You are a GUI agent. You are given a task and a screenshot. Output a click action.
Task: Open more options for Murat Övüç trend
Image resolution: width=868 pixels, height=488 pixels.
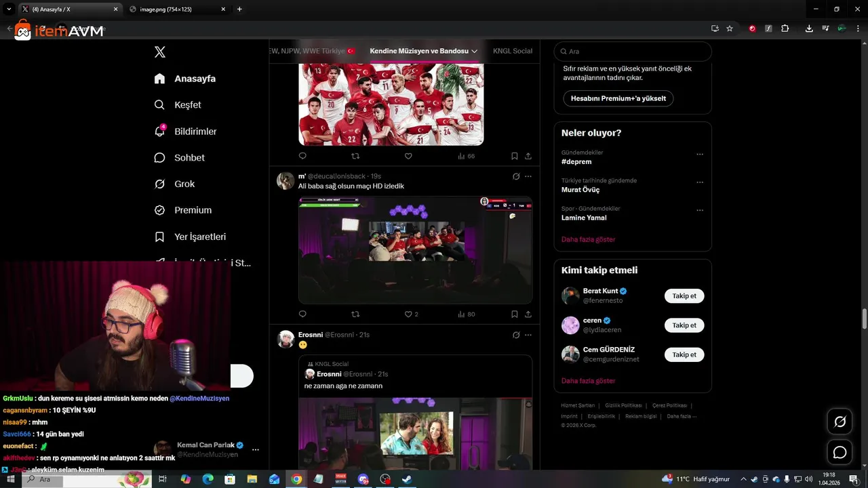tap(700, 182)
